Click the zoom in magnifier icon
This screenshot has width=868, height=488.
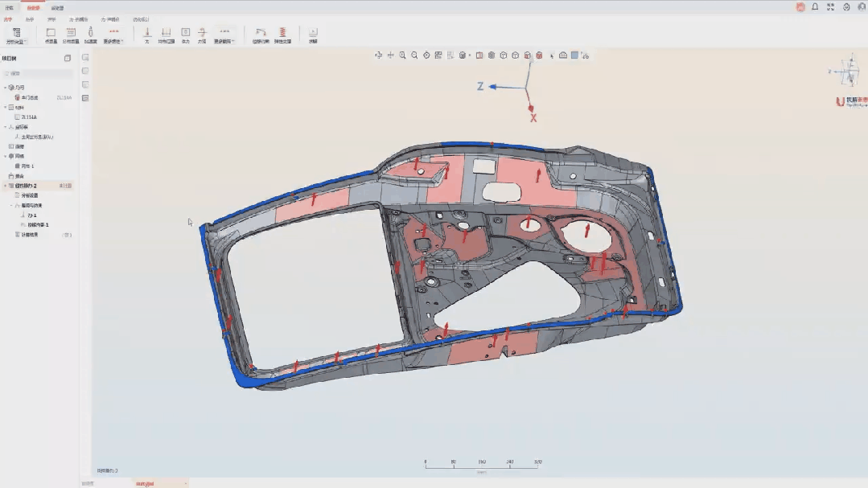(x=402, y=55)
